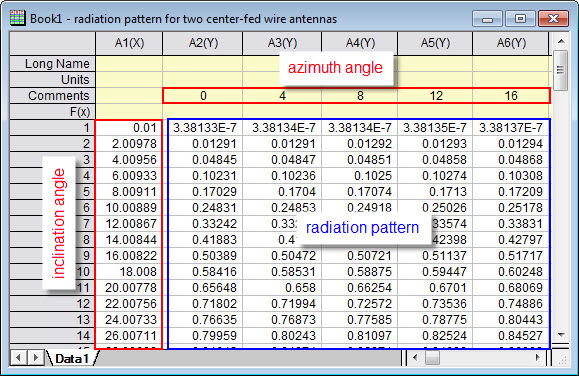
Task: Select row header 12
Action: pos(52,304)
